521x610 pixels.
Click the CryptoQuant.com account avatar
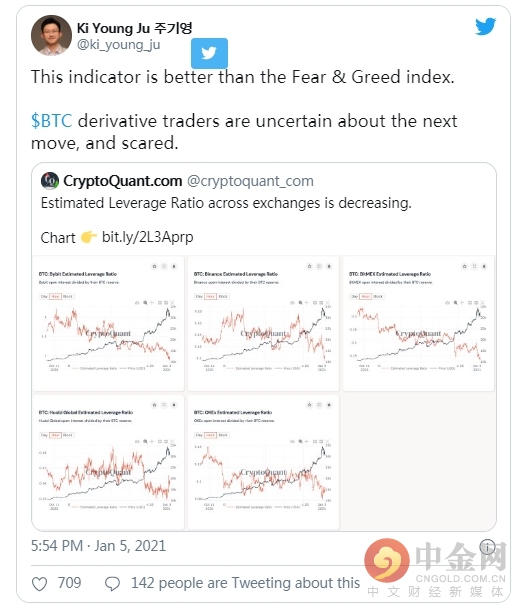50,181
